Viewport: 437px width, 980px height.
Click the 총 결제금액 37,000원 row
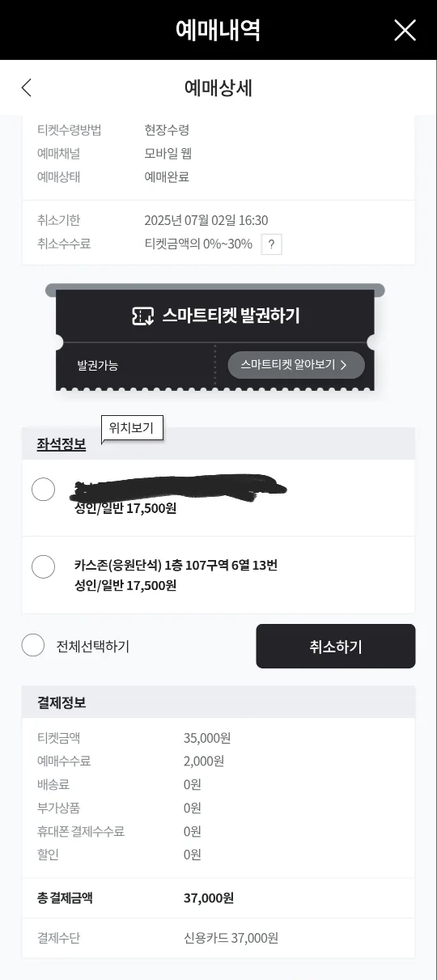[218, 898]
